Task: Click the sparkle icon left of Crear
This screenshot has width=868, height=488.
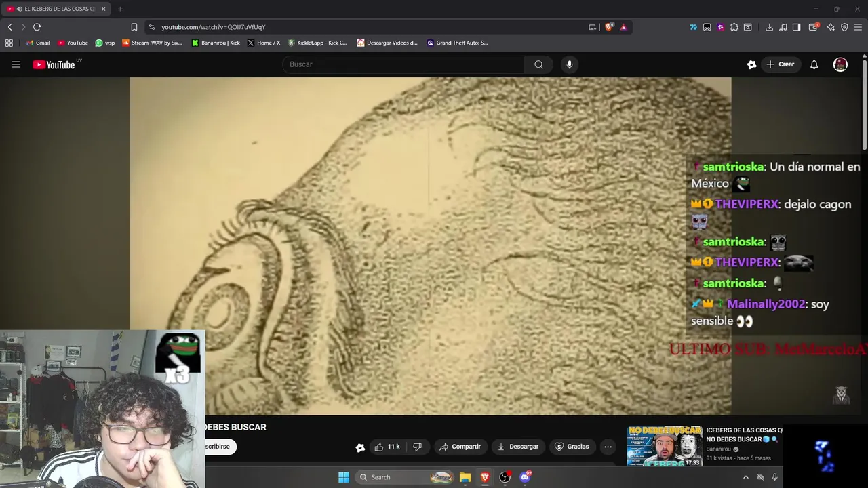Action: click(x=751, y=64)
